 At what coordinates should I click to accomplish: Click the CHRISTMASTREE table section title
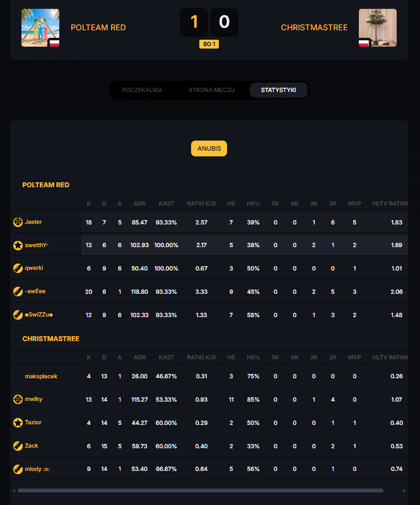(x=51, y=339)
